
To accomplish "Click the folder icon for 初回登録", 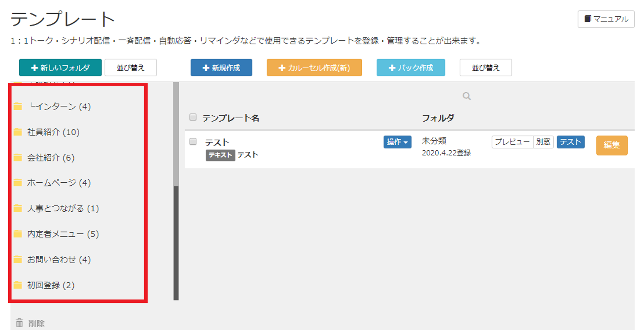I will click(x=18, y=285).
